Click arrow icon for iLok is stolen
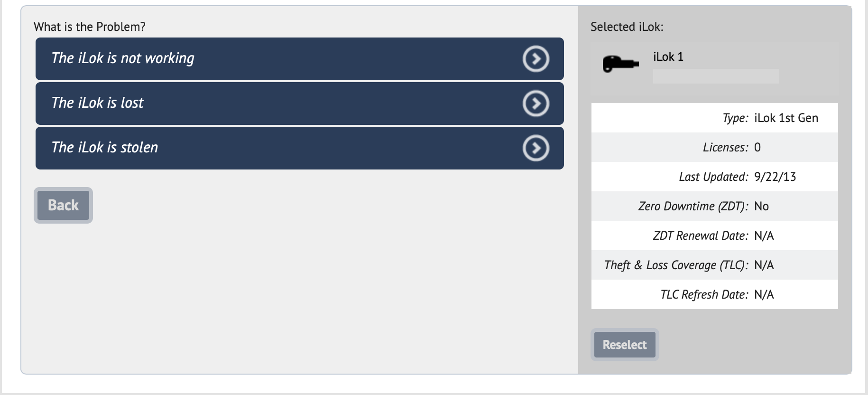The image size is (868, 395). pyautogui.click(x=536, y=148)
